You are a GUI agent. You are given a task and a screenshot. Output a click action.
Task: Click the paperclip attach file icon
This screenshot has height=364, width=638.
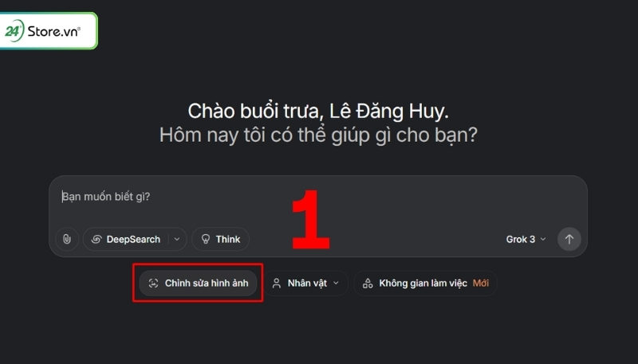pyautogui.click(x=67, y=239)
